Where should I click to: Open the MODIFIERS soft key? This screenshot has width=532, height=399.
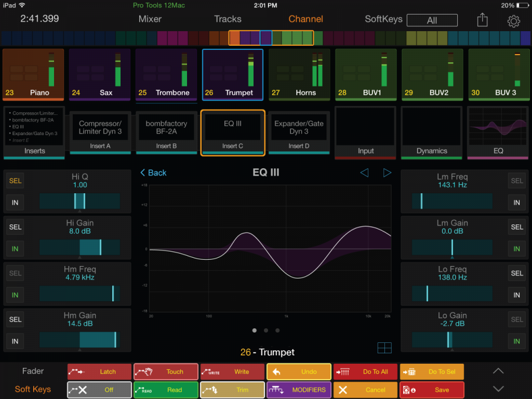pyautogui.click(x=299, y=390)
